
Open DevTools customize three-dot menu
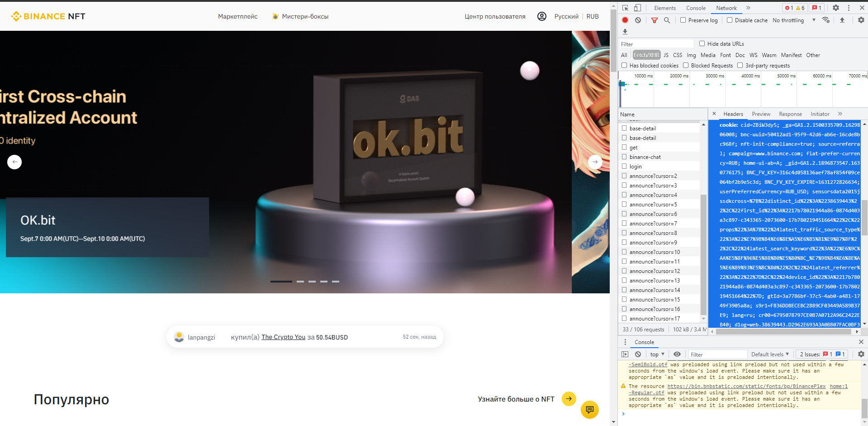point(849,8)
